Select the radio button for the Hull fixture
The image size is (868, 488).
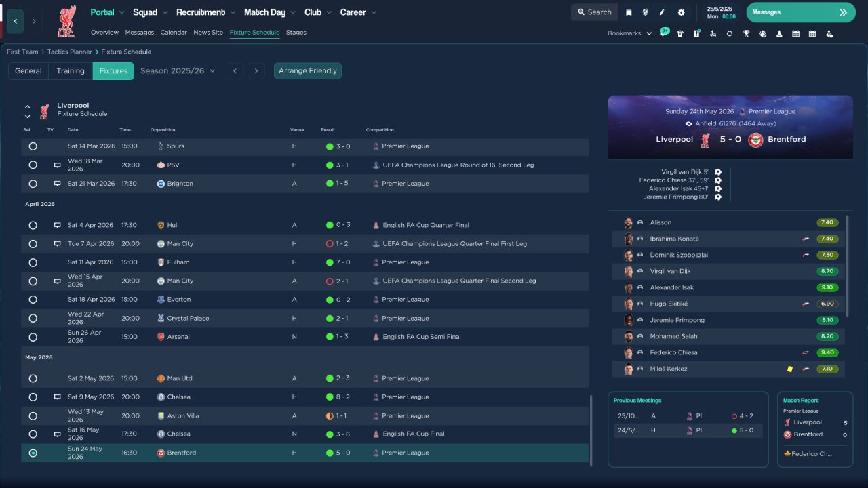(33, 225)
